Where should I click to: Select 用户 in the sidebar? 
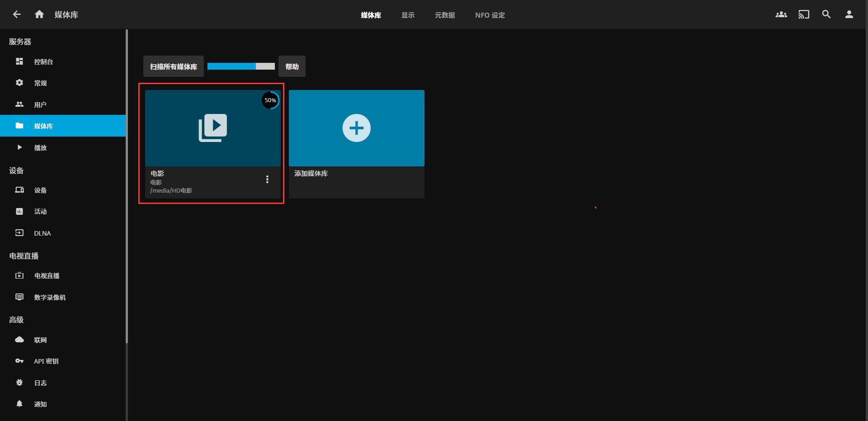click(x=40, y=104)
